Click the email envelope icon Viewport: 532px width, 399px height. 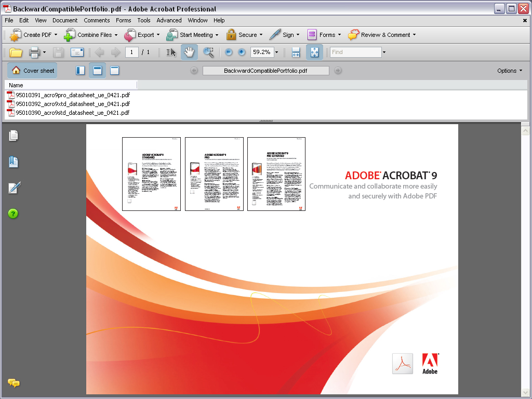click(77, 52)
